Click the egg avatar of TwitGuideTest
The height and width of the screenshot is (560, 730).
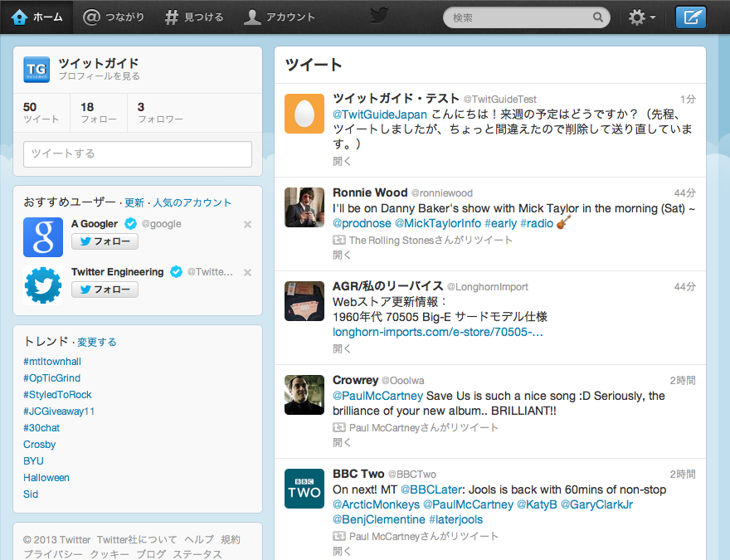(304, 114)
